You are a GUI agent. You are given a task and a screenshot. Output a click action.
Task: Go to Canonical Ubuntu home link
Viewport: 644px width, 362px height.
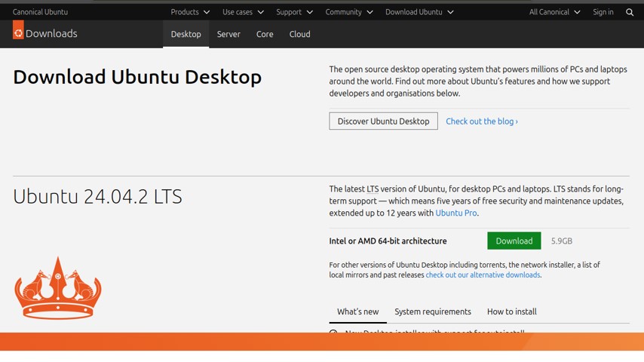pos(40,12)
